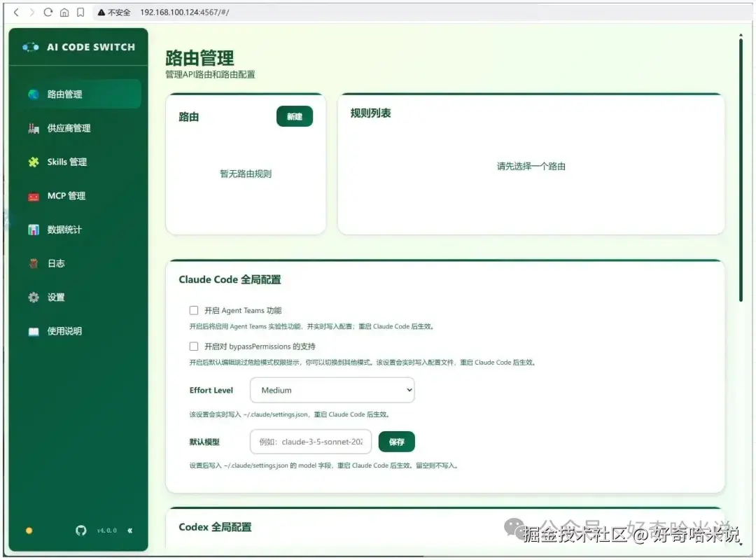Go forward with the browser forward arrow
The width and height of the screenshot is (756, 560).
click(31, 12)
